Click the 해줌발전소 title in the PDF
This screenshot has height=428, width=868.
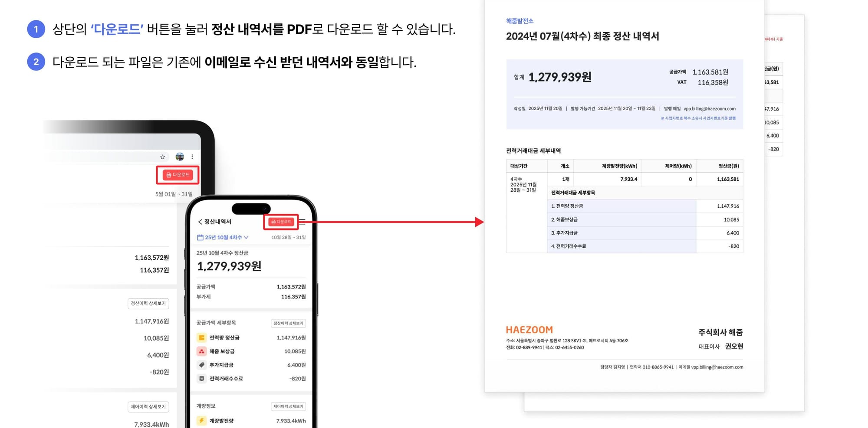tap(519, 21)
